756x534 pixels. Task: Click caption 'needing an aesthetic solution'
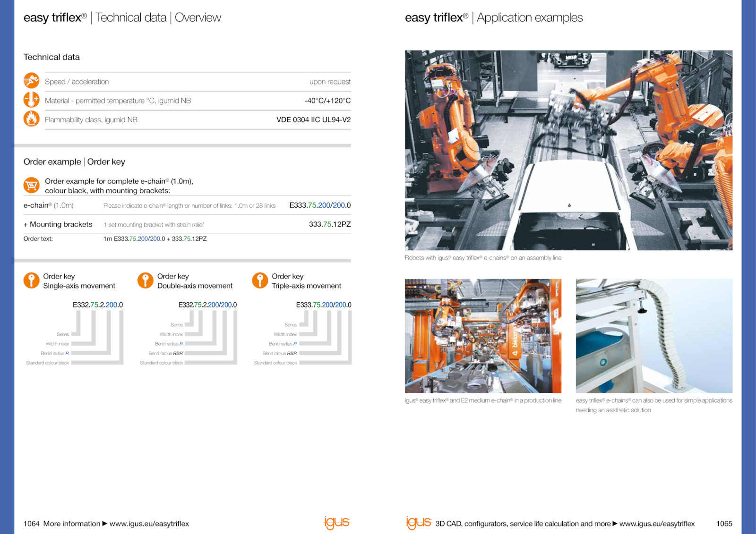click(x=613, y=410)
